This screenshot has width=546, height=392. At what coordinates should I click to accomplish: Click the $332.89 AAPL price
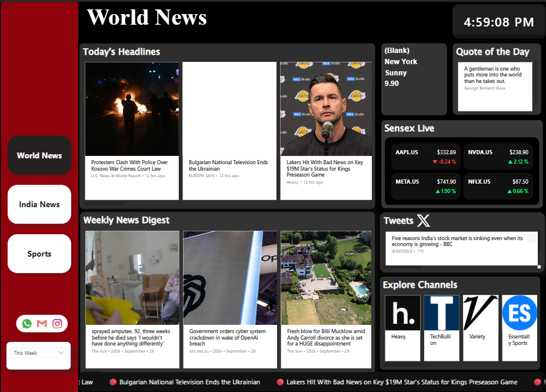click(x=447, y=152)
